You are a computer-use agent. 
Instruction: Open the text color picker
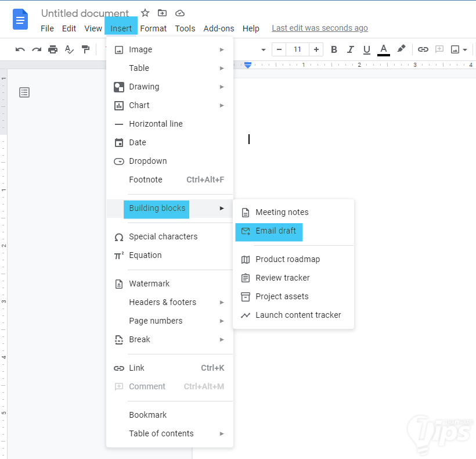tap(383, 50)
